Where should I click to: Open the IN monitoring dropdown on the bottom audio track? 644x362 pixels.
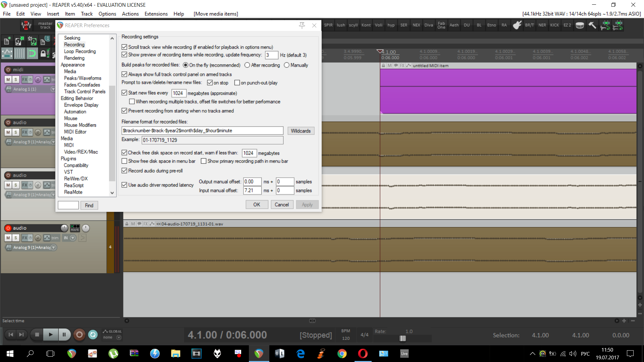[x=73, y=238]
